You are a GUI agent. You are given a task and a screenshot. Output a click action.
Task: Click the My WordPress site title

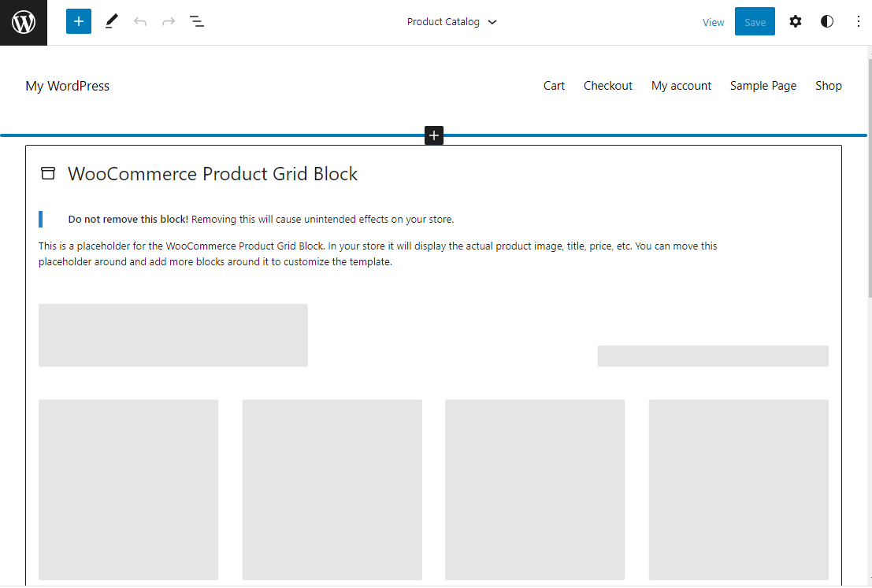[x=67, y=85]
